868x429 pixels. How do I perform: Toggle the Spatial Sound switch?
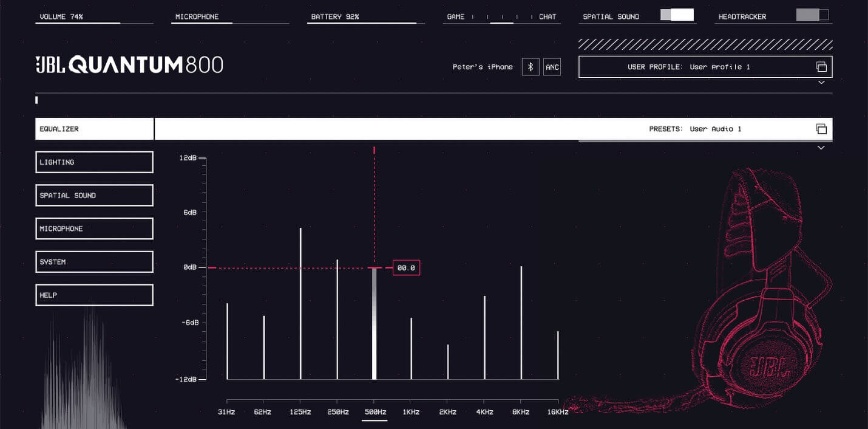tap(677, 15)
